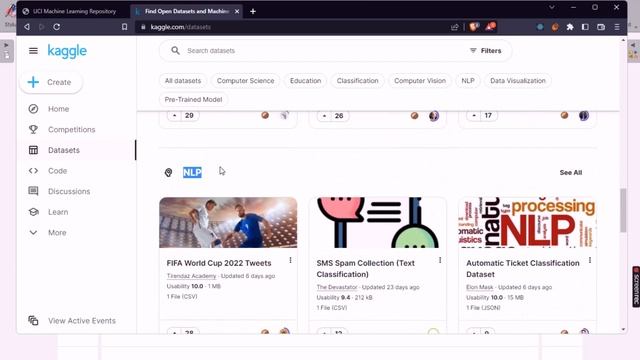
Task: Click the Home compass icon
Action: pos(33,109)
